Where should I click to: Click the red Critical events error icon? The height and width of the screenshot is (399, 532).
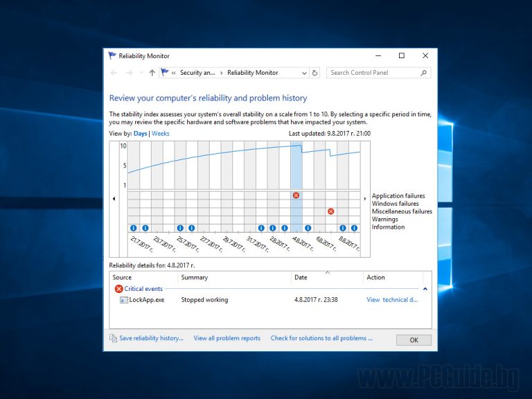point(118,289)
